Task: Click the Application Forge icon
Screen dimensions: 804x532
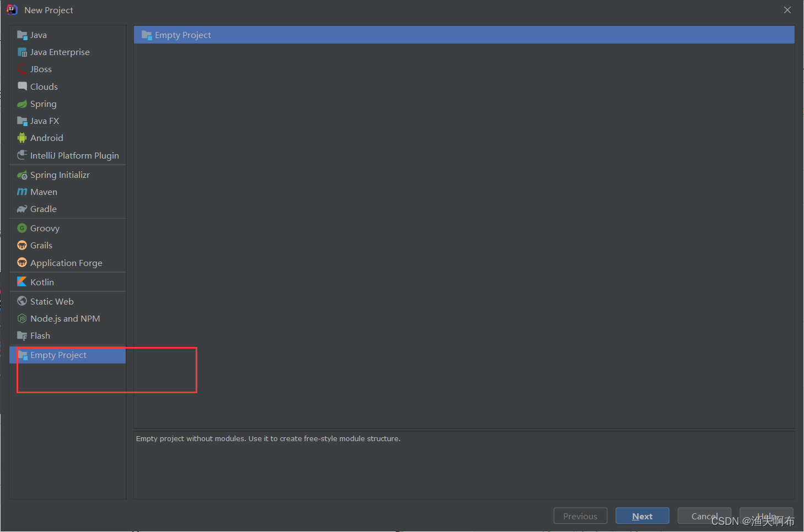Action: (22, 263)
